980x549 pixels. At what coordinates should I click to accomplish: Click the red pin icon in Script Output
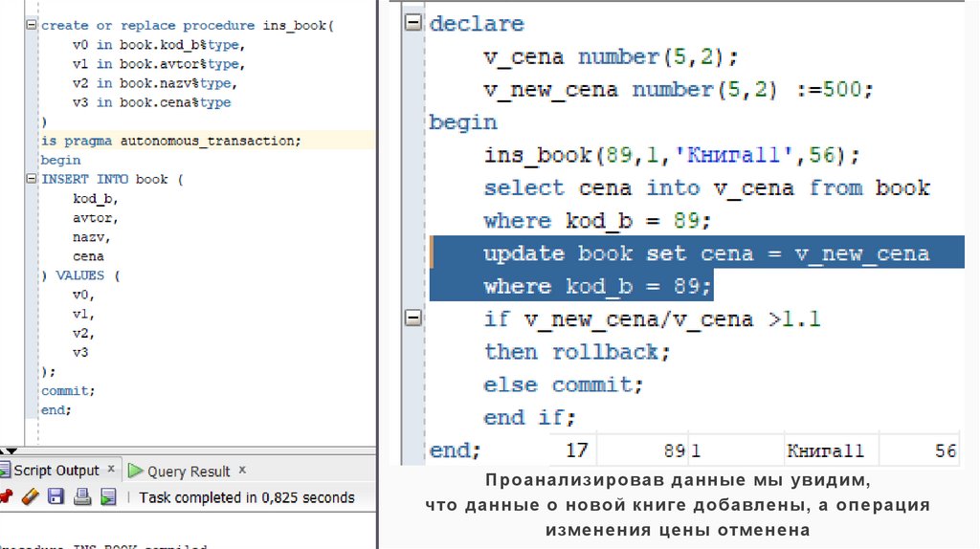coord(6,496)
